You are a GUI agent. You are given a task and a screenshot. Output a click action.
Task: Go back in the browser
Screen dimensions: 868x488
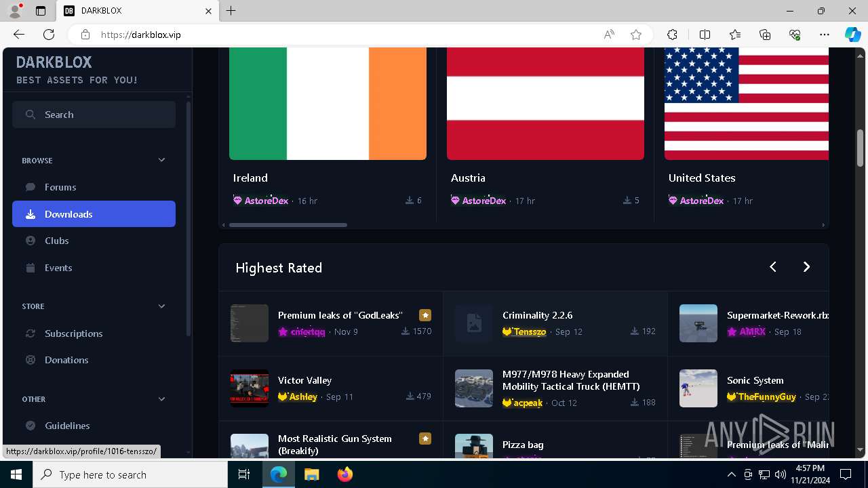[x=19, y=35]
